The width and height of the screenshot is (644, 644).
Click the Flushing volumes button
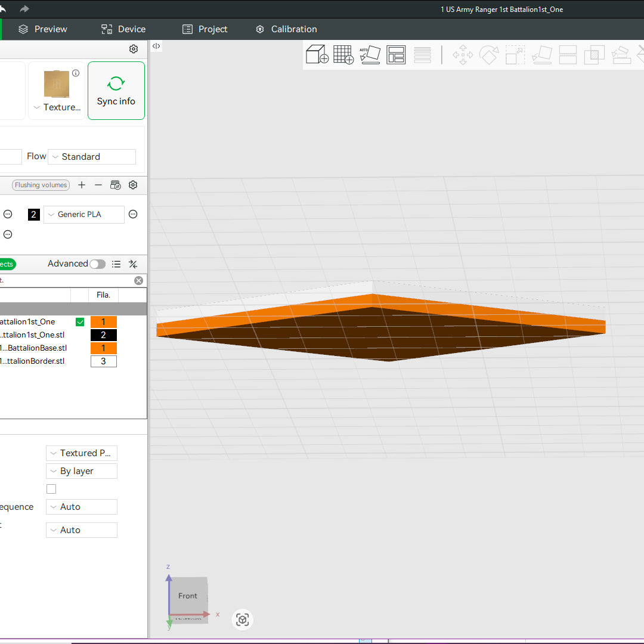[x=41, y=185]
